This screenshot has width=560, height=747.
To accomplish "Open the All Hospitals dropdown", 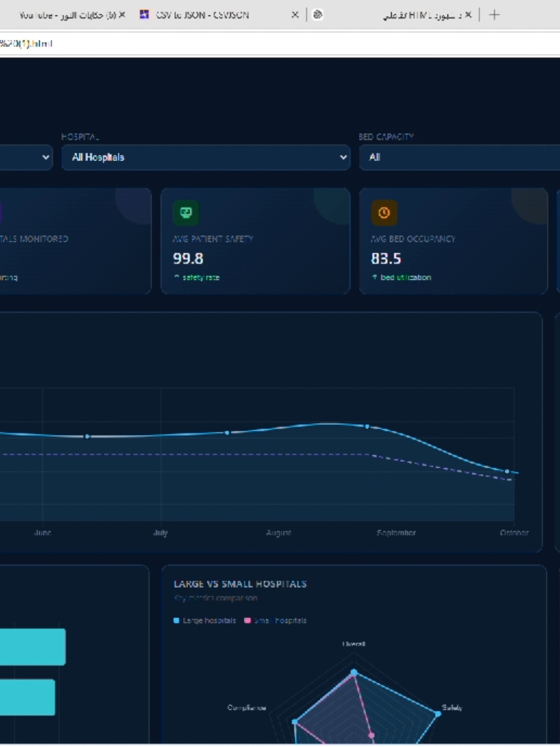I will coord(206,157).
